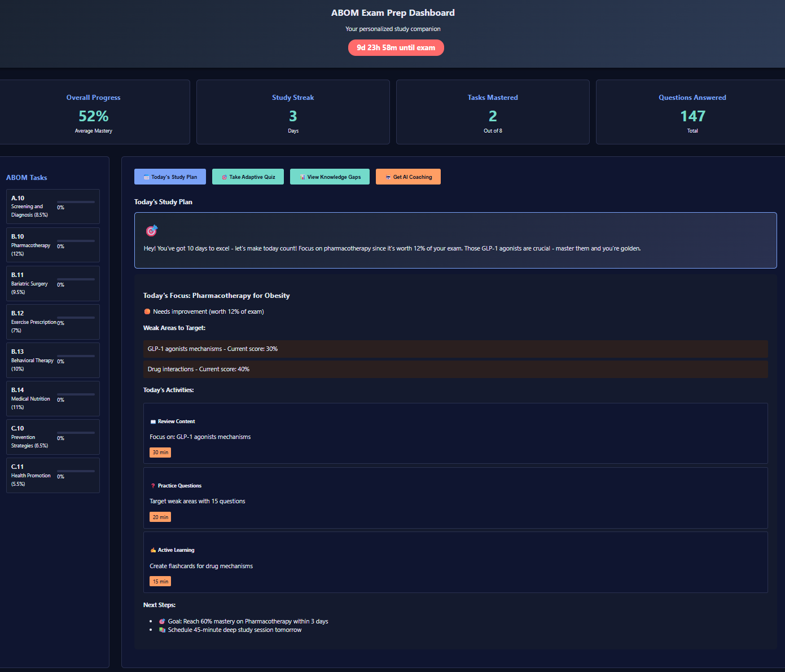The image size is (785, 672).
Task: Switch to the View Knowledge Gaps tab
Action: [330, 177]
